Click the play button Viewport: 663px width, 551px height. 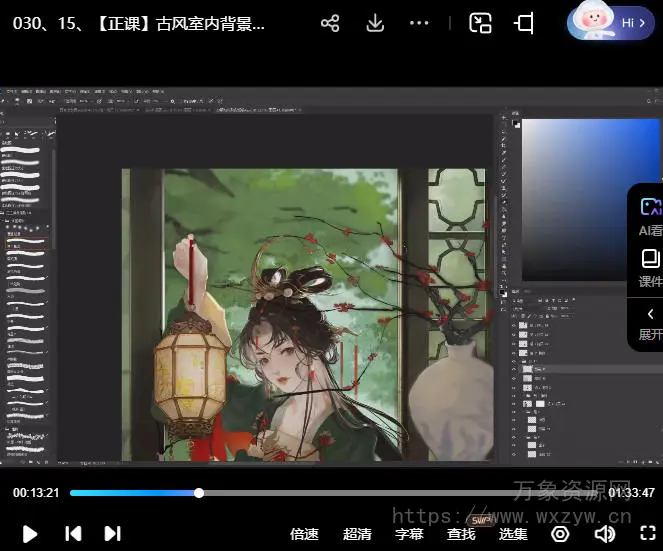click(x=30, y=534)
